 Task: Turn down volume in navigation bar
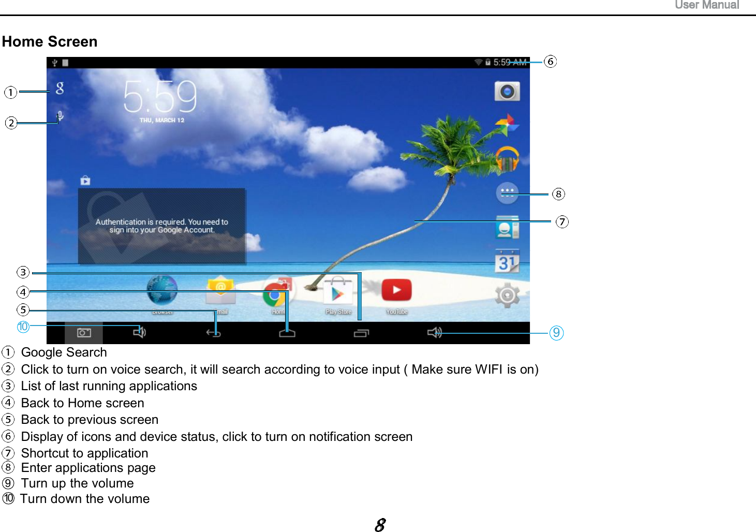pos(140,332)
